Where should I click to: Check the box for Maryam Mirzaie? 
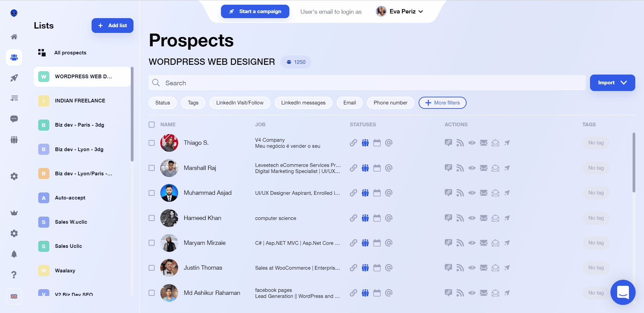pyautogui.click(x=152, y=243)
